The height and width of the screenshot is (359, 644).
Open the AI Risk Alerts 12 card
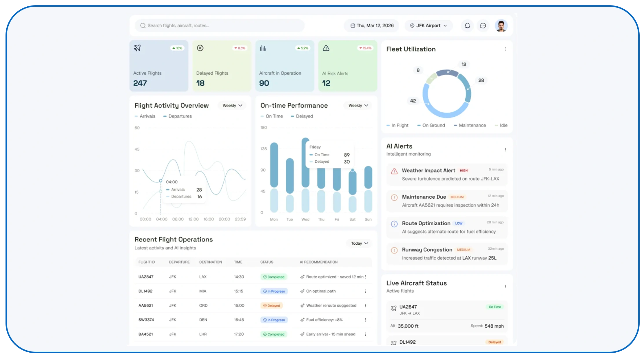[x=348, y=66]
